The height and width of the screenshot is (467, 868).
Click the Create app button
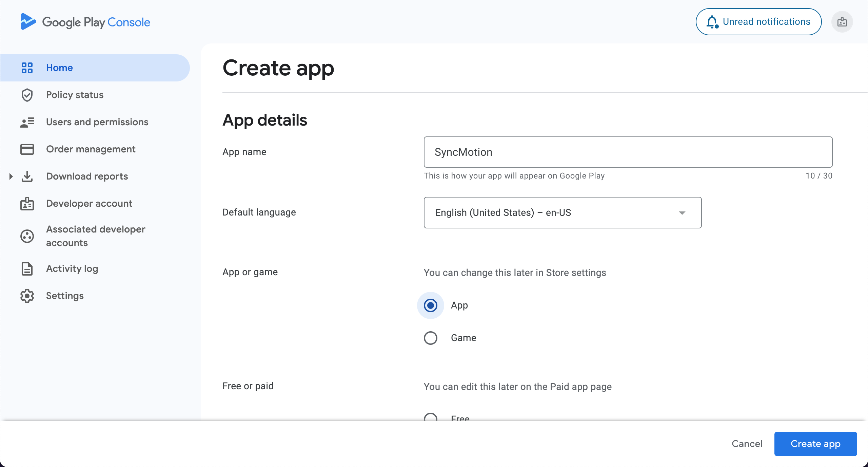[815, 444]
